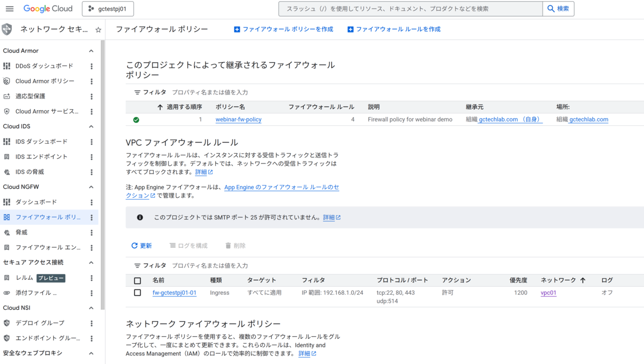
Task: Open Cloud Armor ポリシー sidebar item
Action: [x=45, y=81]
